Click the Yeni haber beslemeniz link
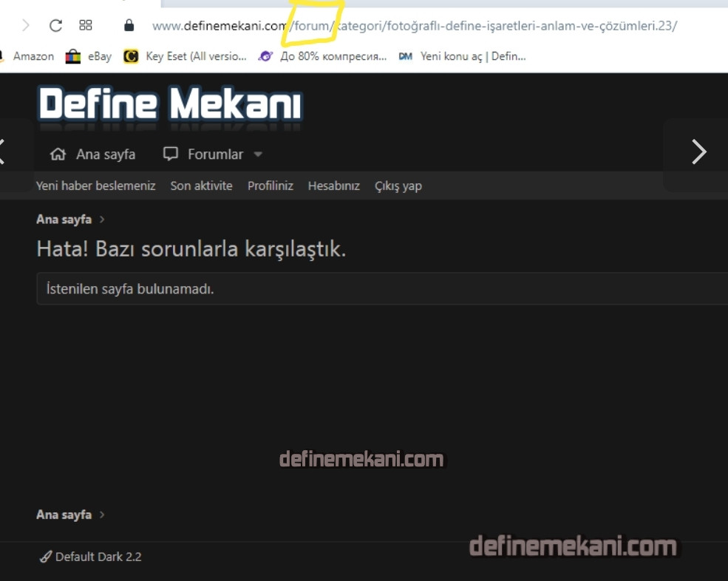 (96, 186)
